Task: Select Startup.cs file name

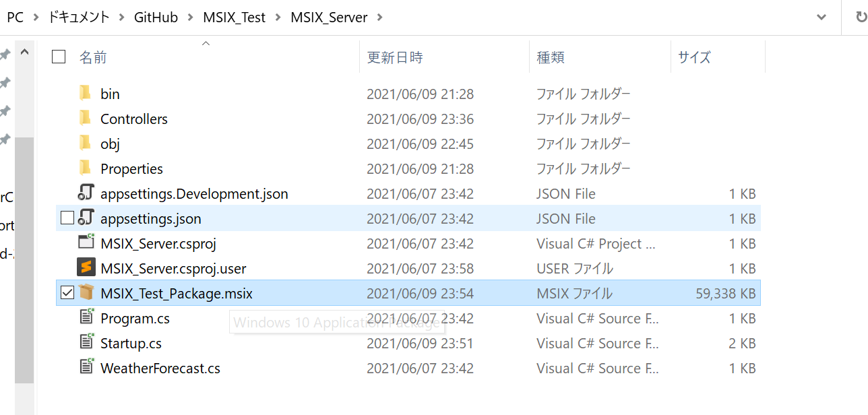Action: click(x=131, y=343)
